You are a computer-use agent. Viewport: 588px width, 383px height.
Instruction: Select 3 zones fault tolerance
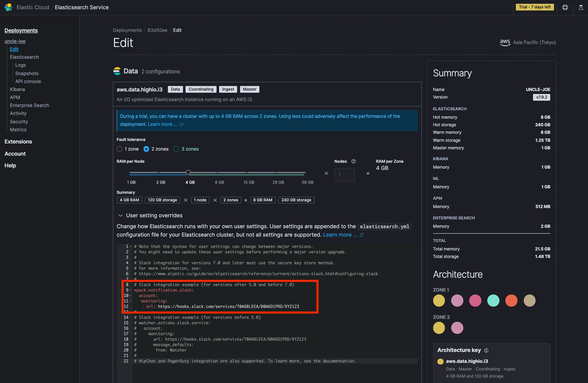coord(176,149)
